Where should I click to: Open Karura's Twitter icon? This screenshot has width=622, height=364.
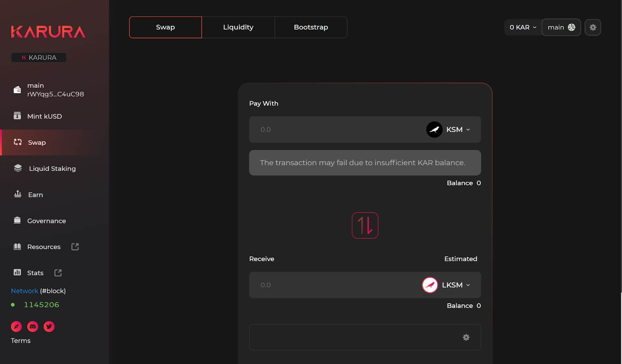click(x=49, y=326)
